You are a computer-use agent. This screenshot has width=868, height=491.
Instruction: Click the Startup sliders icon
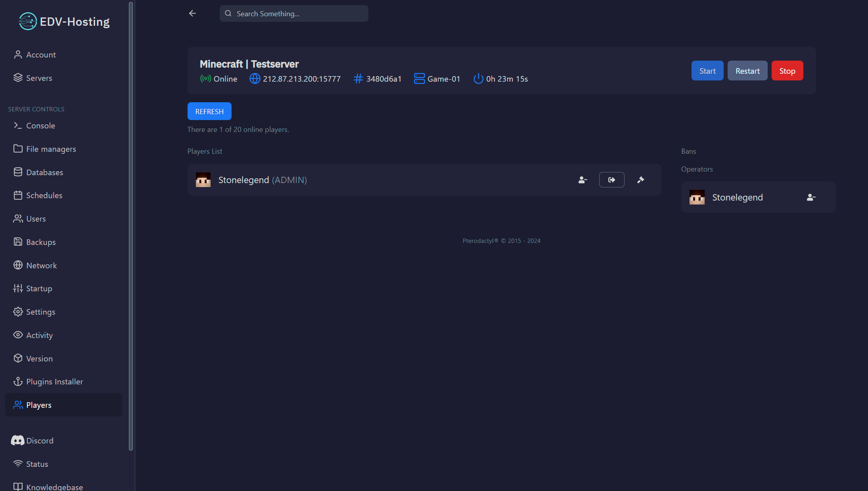click(x=18, y=288)
